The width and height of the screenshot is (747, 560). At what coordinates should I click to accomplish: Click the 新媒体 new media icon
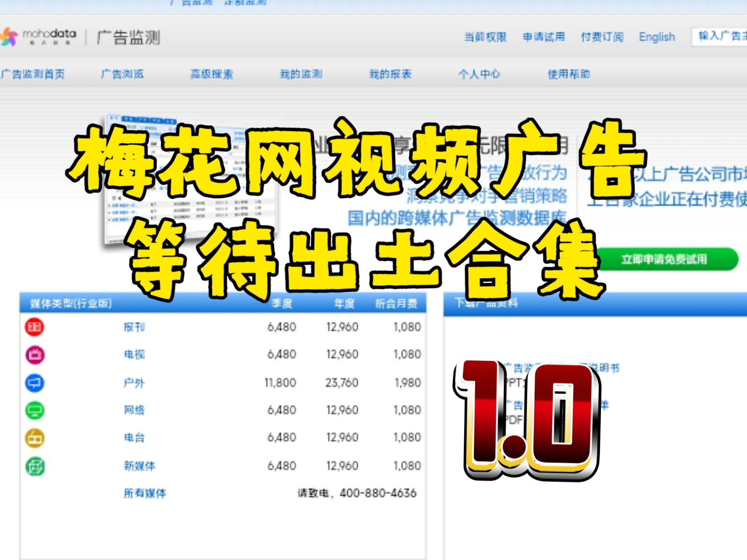tap(34, 465)
